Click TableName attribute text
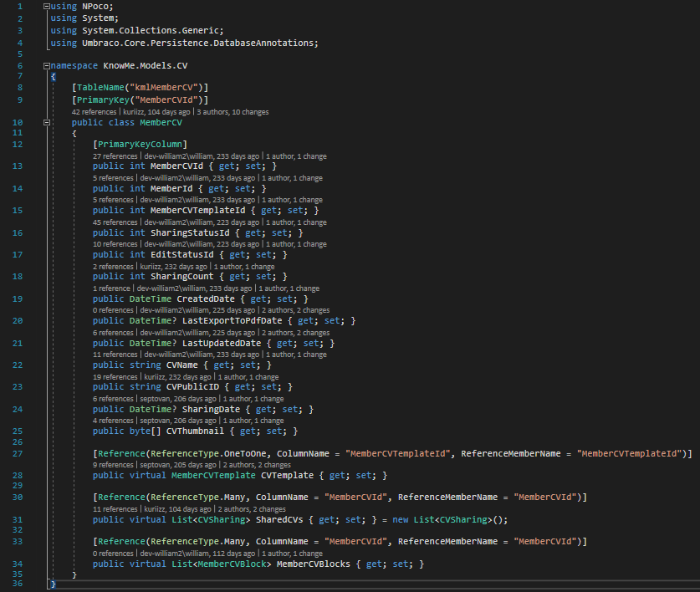This screenshot has width=700, height=592. coord(100,88)
